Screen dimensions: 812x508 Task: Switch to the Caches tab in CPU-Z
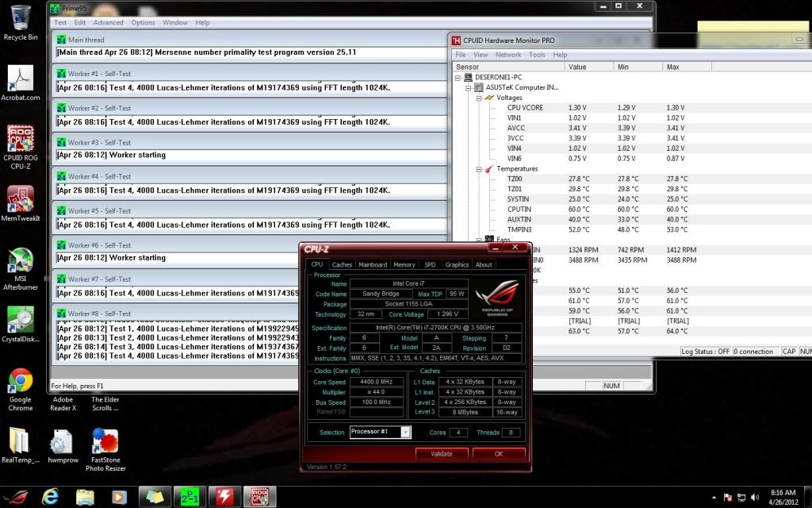(342, 264)
